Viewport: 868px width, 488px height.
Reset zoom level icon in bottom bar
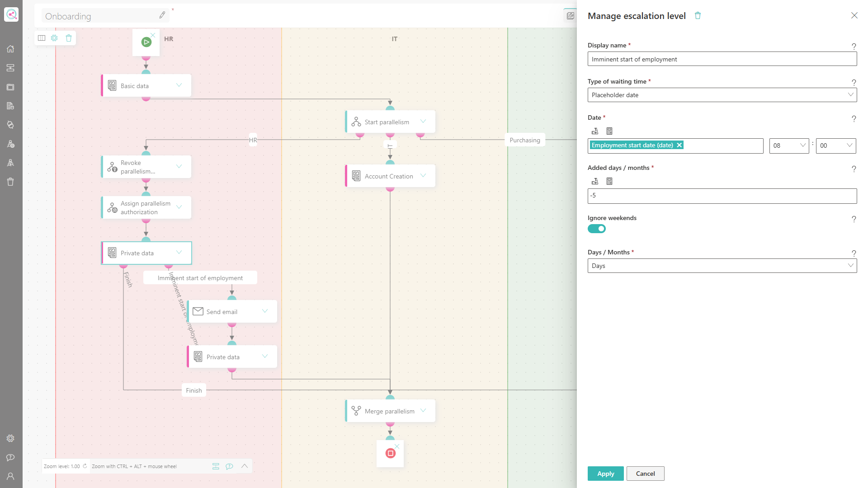(x=85, y=466)
